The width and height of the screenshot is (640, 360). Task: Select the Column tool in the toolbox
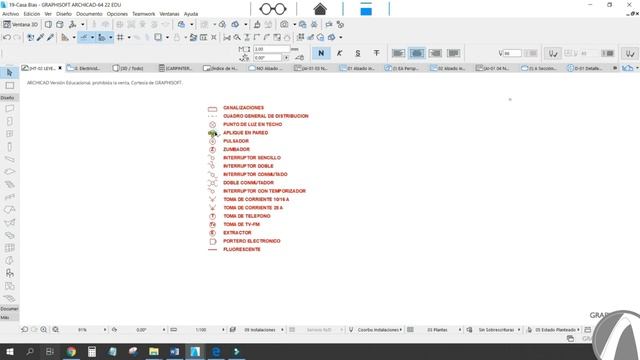[9, 147]
